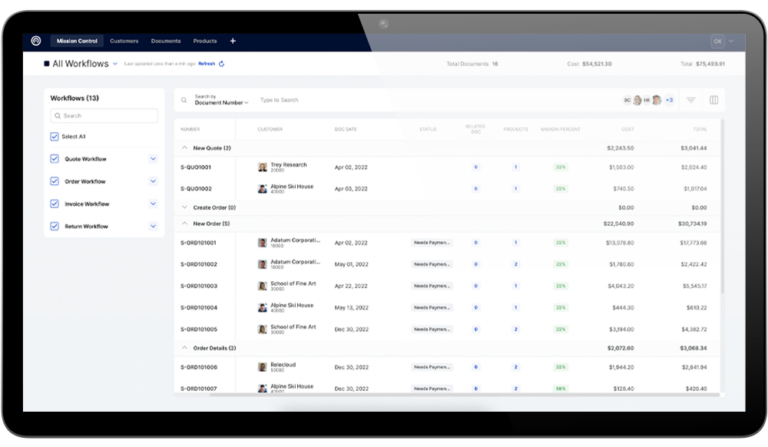The width and height of the screenshot is (768, 447).
Task: Uncheck the Order Workflow checkbox
Action: pyautogui.click(x=54, y=181)
